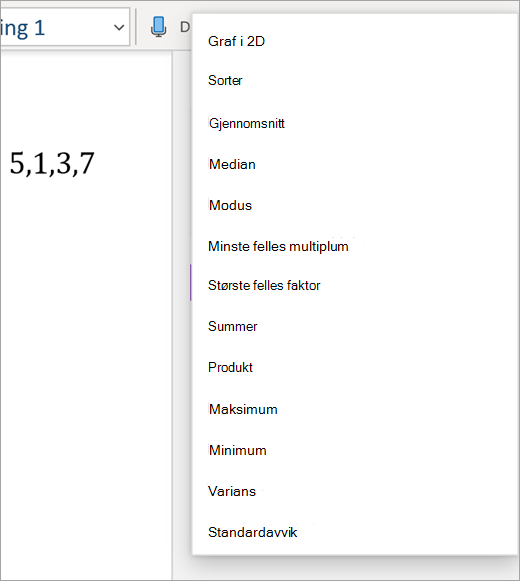Choose Produkt option
This screenshot has width=520, height=581.
[230, 368]
